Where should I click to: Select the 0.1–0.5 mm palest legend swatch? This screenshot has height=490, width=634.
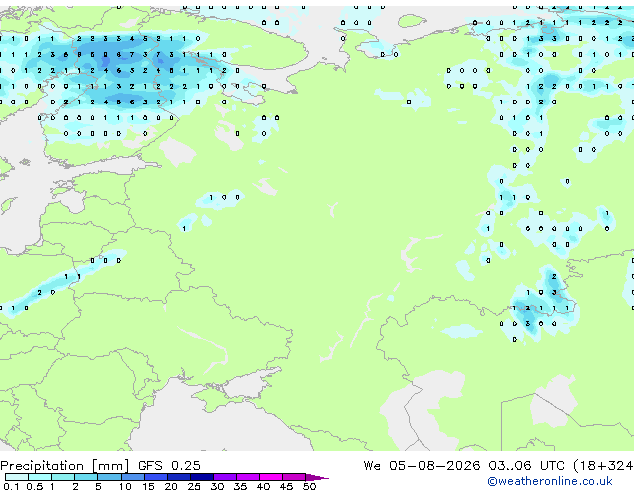click(17, 477)
